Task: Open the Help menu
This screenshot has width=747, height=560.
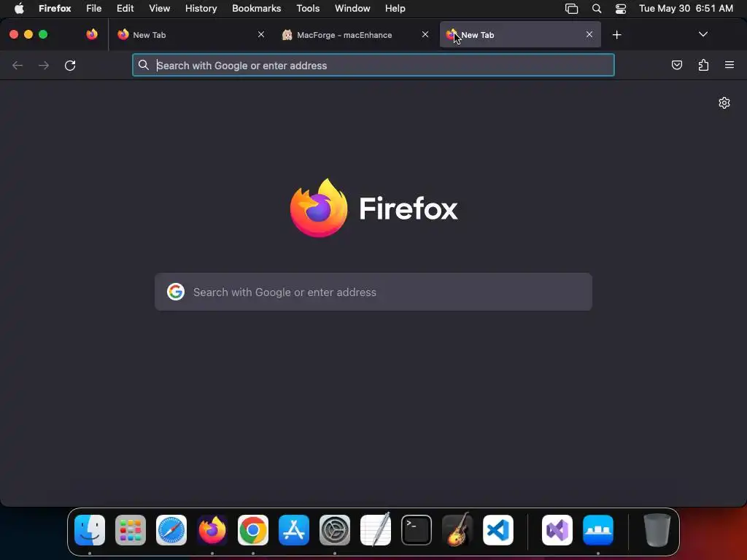Action: [x=395, y=8]
